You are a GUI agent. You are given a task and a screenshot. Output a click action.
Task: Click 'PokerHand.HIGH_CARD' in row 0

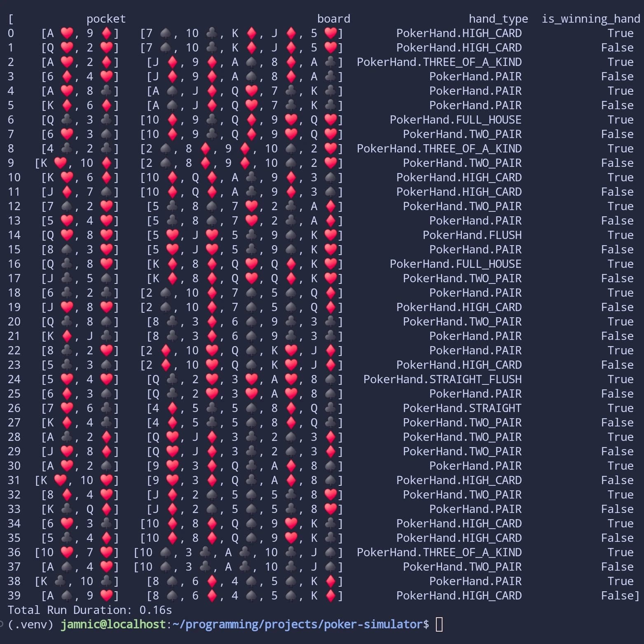coord(459,33)
